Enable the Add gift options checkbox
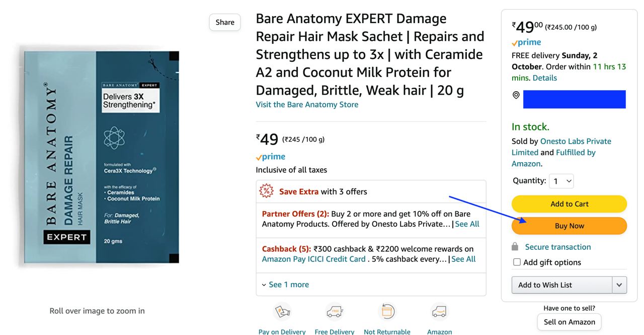Image resolution: width=644 pixels, height=335 pixels. [517, 262]
